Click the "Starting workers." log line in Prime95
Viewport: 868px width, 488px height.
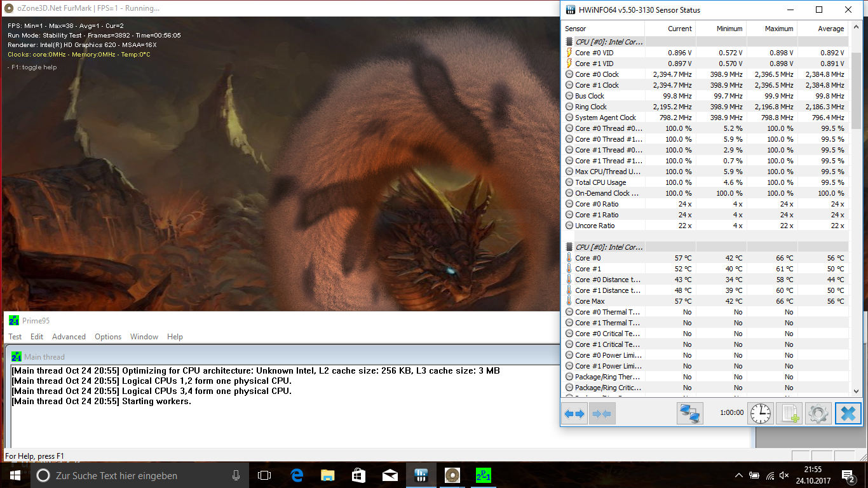(101, 402)
